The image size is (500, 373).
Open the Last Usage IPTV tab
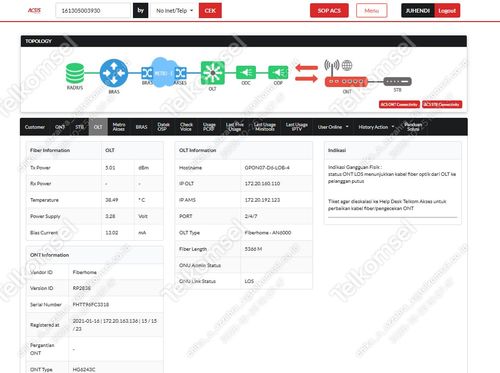tap(297, 127)
